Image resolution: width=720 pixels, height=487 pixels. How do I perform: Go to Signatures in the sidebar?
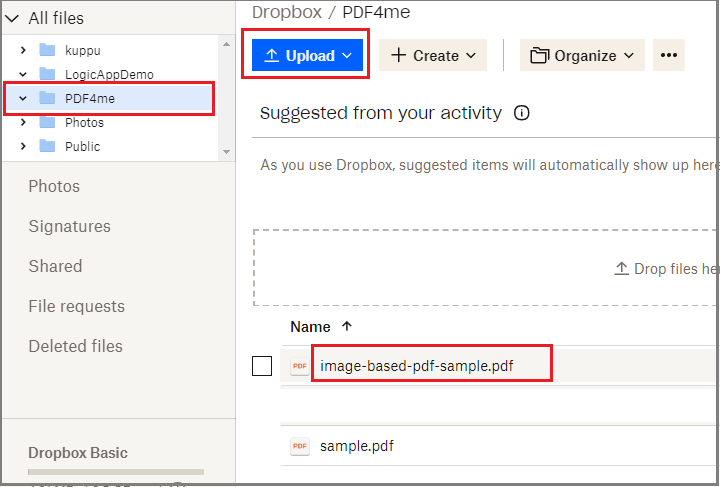[x=69, y=226]
